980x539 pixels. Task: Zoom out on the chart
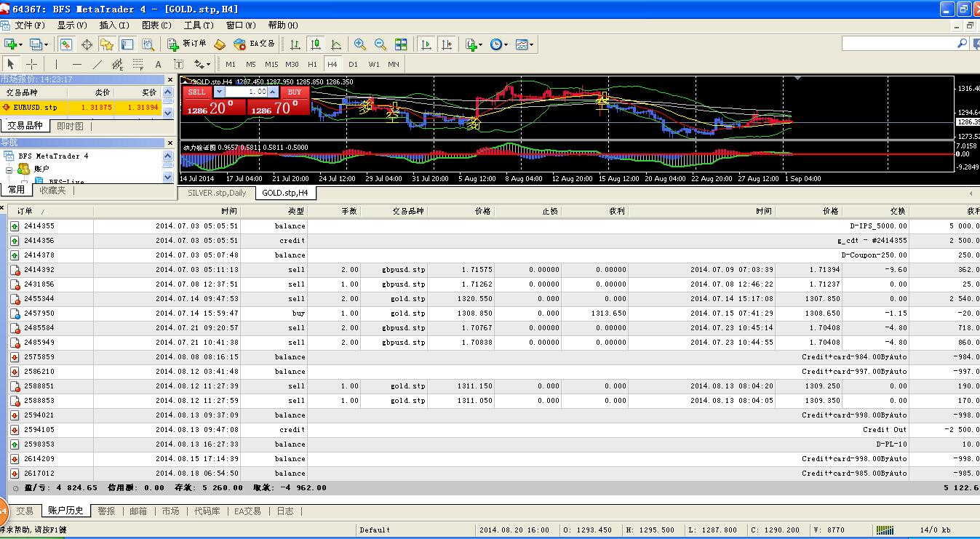click(x=381, y=44)
